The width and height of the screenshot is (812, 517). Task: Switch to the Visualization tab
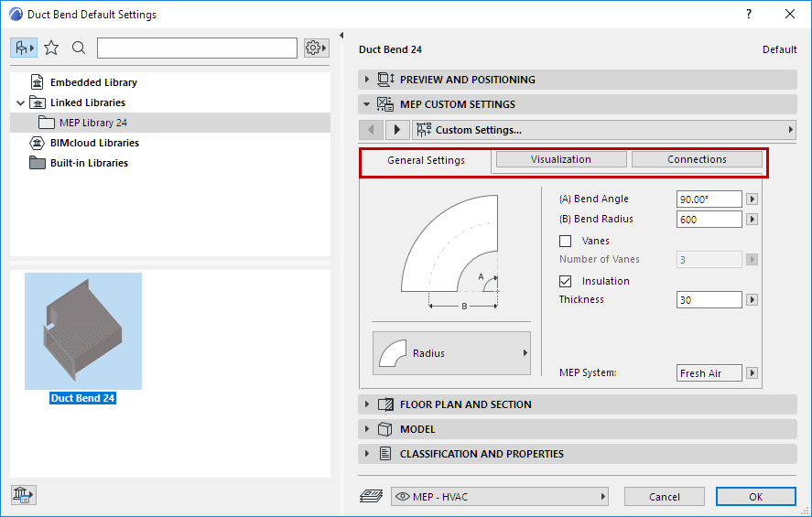561,159
